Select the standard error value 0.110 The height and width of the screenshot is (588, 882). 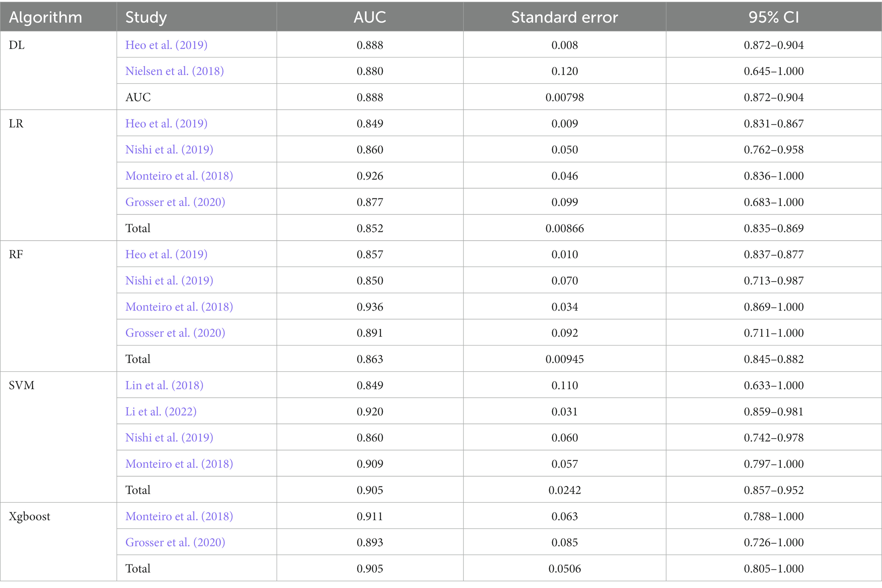coord(565,385)
